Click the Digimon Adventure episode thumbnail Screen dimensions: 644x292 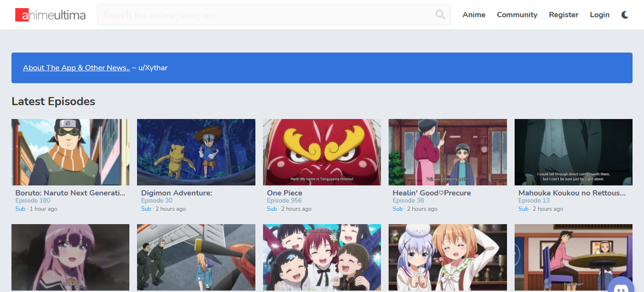click(x=196, y=152)
